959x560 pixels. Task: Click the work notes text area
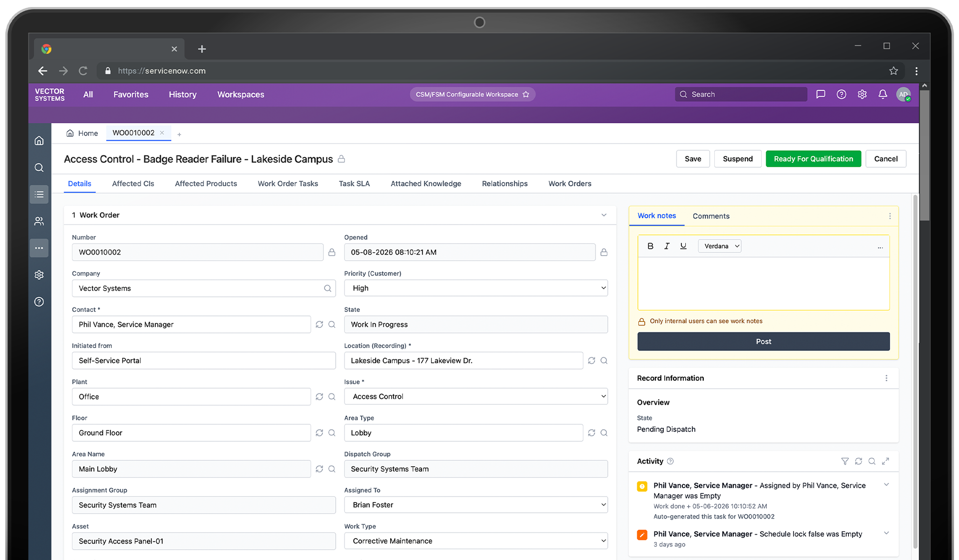tap(763, 283)
